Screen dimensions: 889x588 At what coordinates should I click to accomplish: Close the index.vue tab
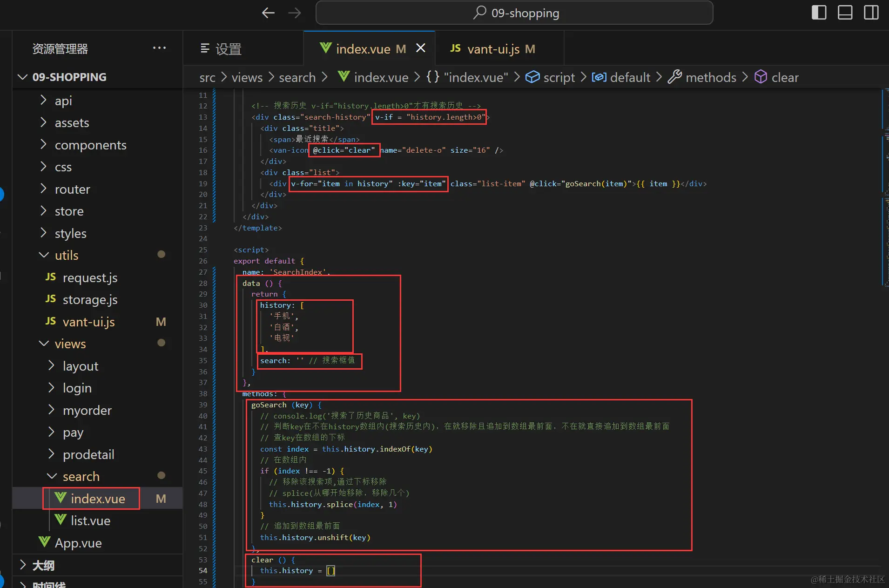click(420, 48)
